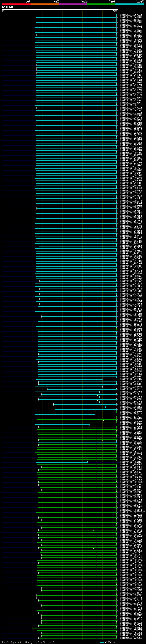This screenshot has width=146, height=644.
Task: Select hit UniRef100_B0CS39
Action: 131,442
